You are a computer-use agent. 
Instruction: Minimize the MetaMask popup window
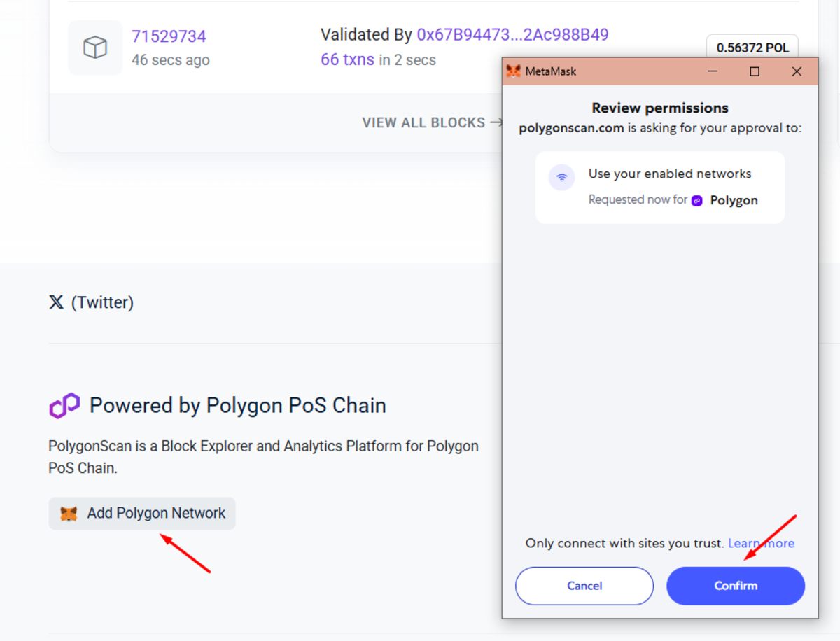[x=713, y=71]
